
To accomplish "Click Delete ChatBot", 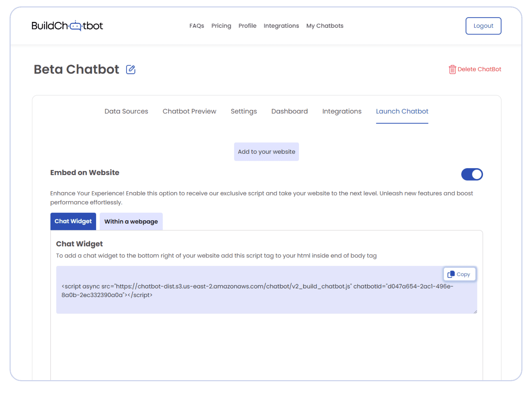I will pyautogui.click(x=475, y=69).
